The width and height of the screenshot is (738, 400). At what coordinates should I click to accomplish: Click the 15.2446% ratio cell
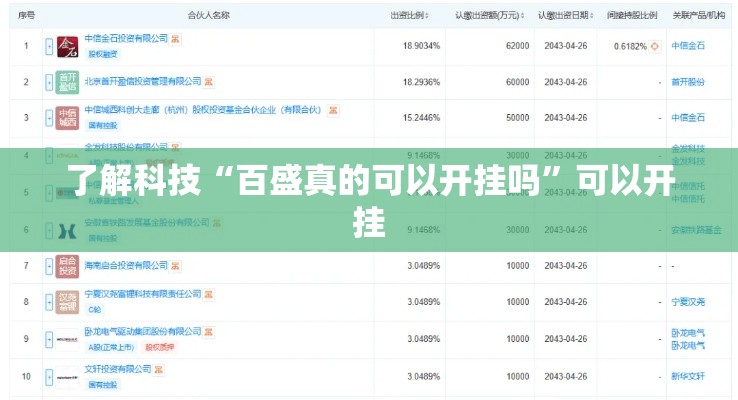pos(421,118)
